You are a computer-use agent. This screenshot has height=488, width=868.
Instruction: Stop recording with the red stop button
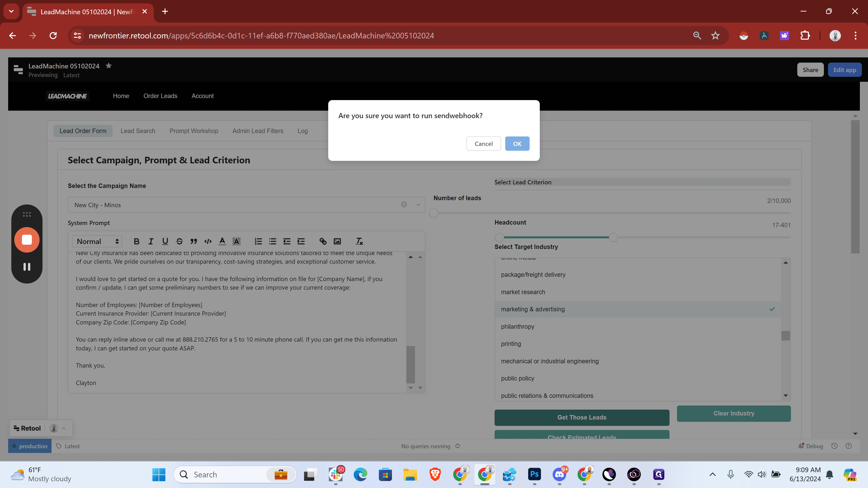pos(27,240)
